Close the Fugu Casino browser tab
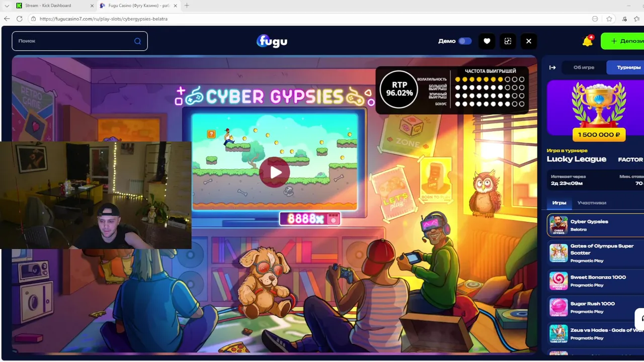The width and height of the screenshot is (644, 362). pos(175,6)
